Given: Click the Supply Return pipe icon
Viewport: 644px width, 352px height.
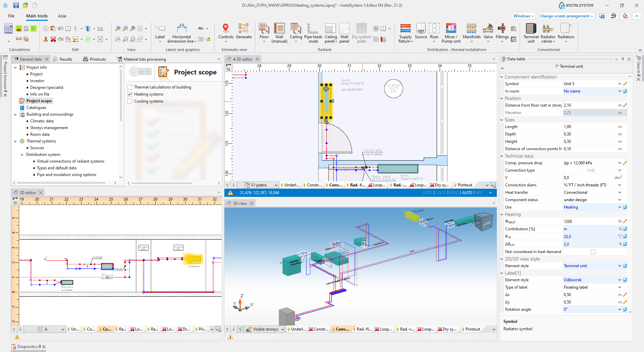Looking at the screenshot, I should (405, 33).
